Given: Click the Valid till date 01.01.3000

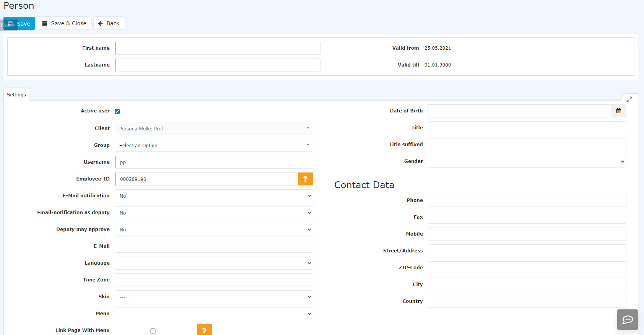Looking at the screenshot, I should pos(437,65).
